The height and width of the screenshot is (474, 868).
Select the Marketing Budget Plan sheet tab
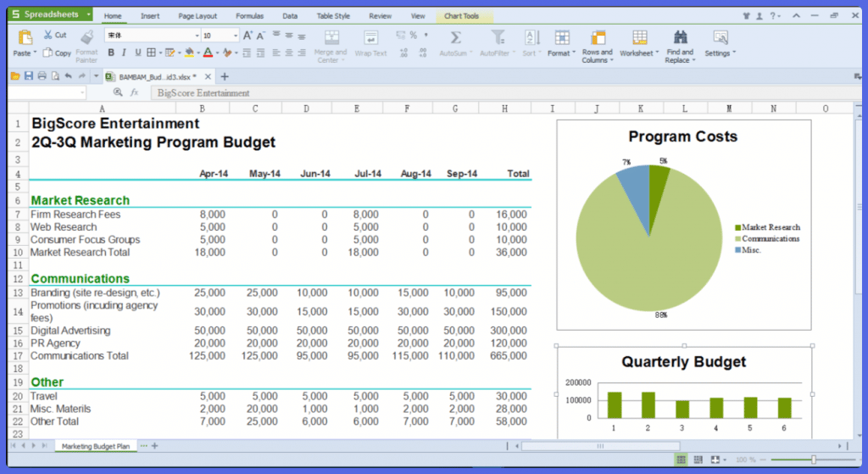[x=96, y=446]
